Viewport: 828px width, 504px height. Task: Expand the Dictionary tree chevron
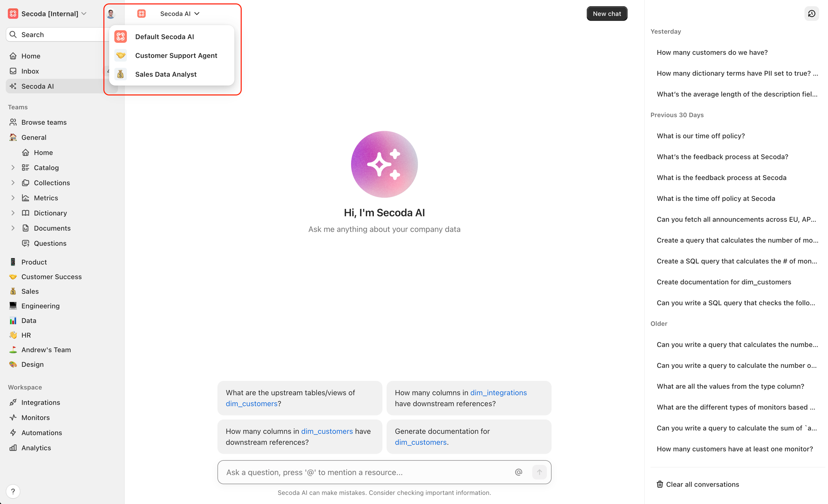tap(13, 213)
